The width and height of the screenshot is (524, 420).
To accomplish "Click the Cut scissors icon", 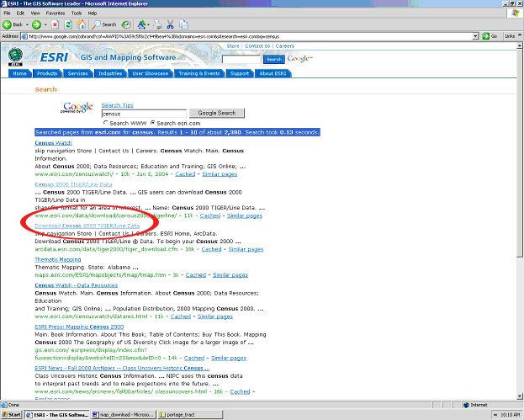I will coord(171,24).
